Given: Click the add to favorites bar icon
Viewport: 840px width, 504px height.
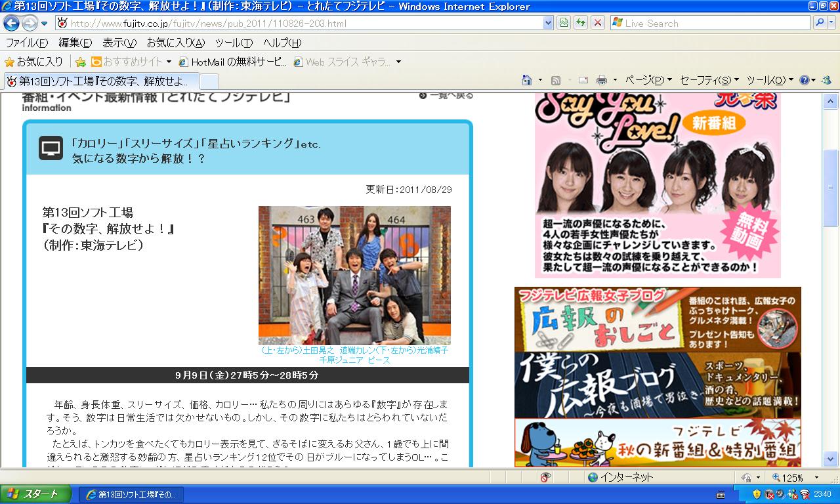Looking at the screenshot, I should [81, 62].
